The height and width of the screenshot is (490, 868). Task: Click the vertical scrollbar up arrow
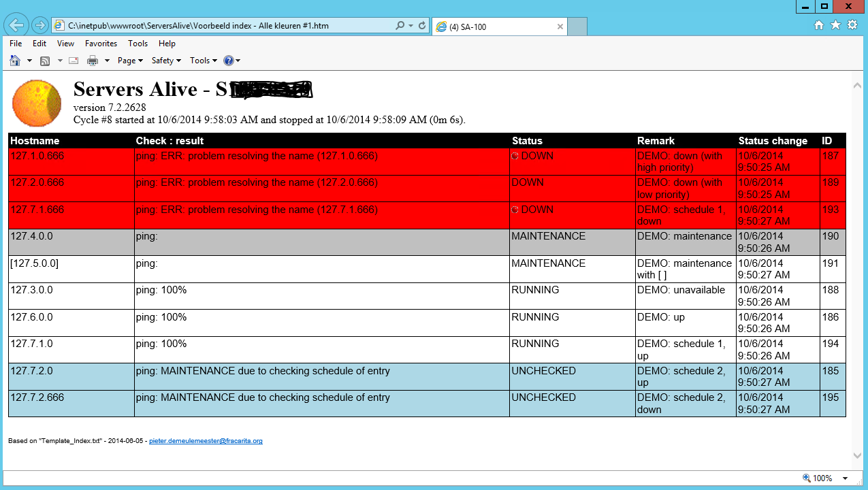[857, 85]
